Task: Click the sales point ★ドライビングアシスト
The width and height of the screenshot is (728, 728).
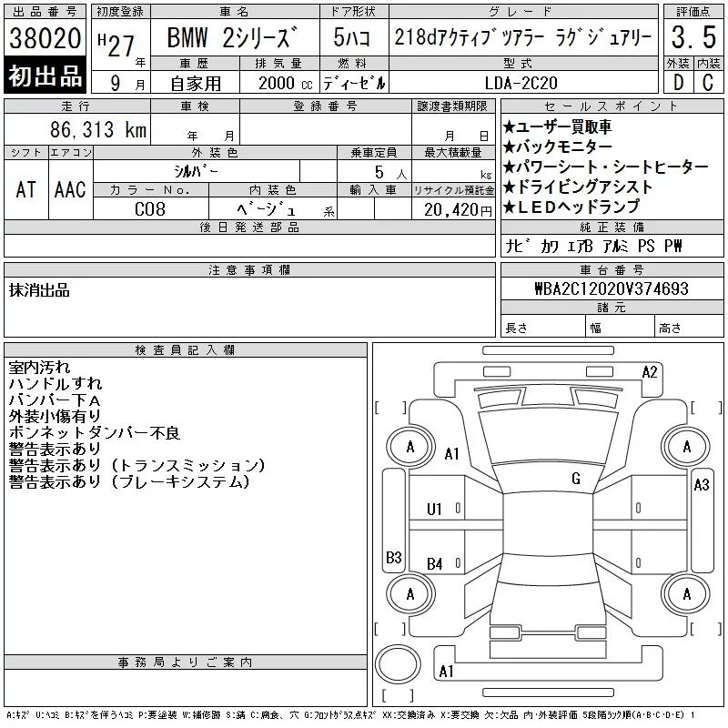Action: [x=578, y=187]
